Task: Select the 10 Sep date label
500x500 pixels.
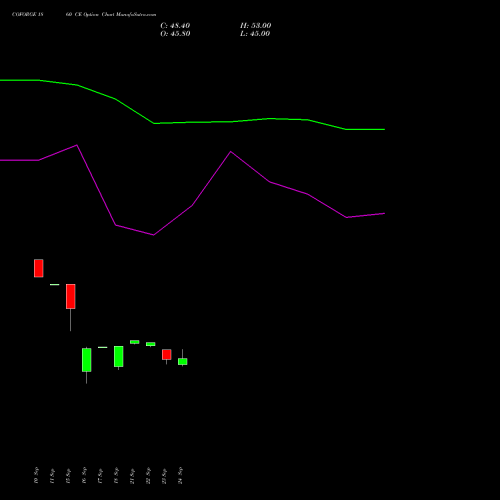Action: pyautogui.click(x=36, y=475)
